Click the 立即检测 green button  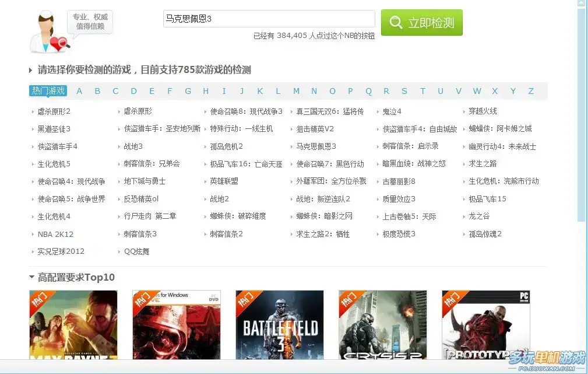click(422, 23)
